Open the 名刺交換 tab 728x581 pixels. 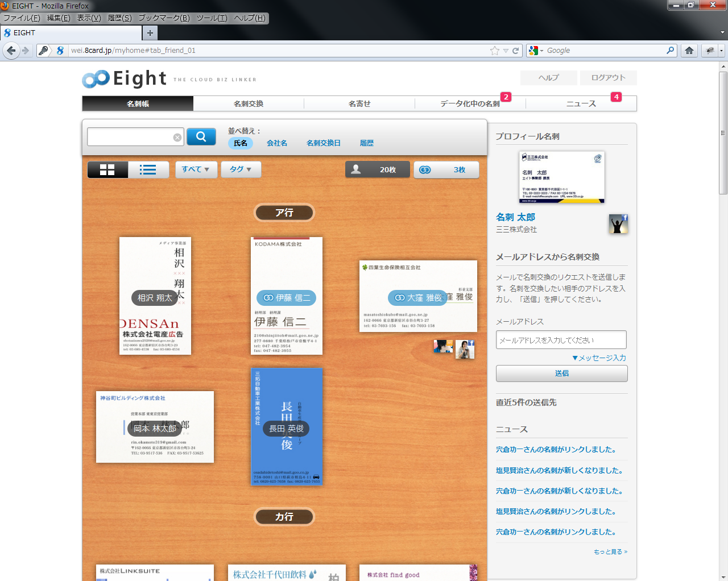[249, 103]
